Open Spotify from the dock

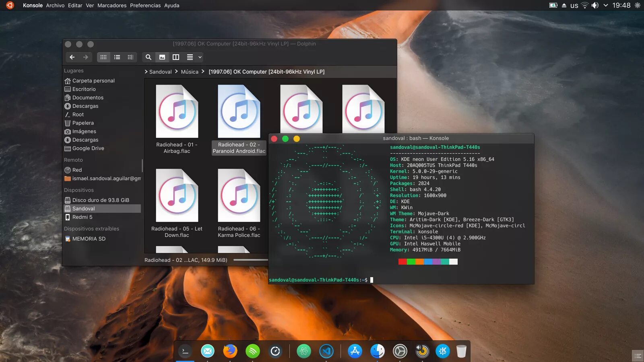pyautogui.click(x=253, y=351)
